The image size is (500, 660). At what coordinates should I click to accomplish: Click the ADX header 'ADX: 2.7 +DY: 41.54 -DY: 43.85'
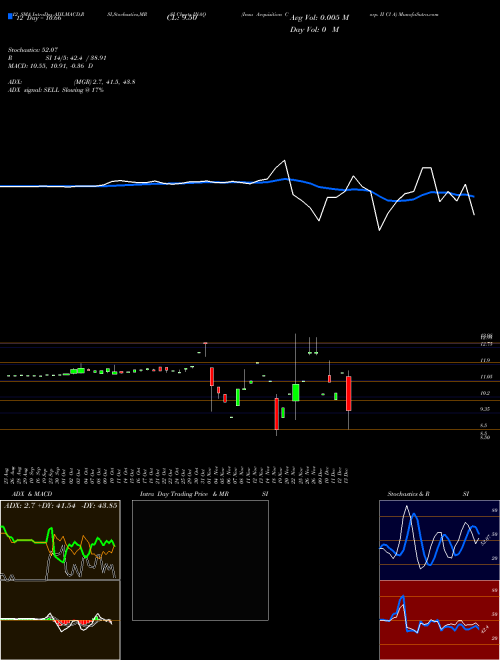pyautogui.click(x=60, y=505)
